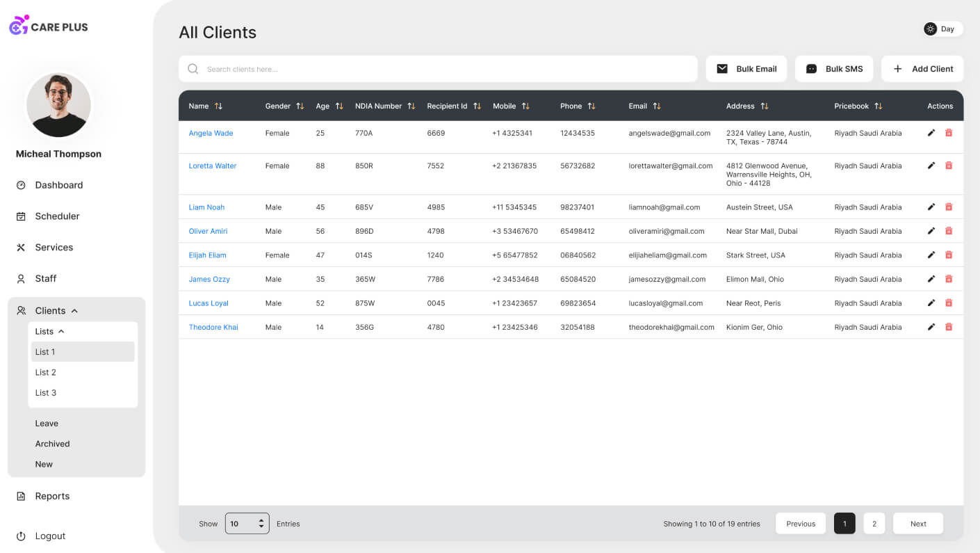
Task: Open the entries-per-page selector showing 10
Action: pyautogui.click(x=247, y=524)
